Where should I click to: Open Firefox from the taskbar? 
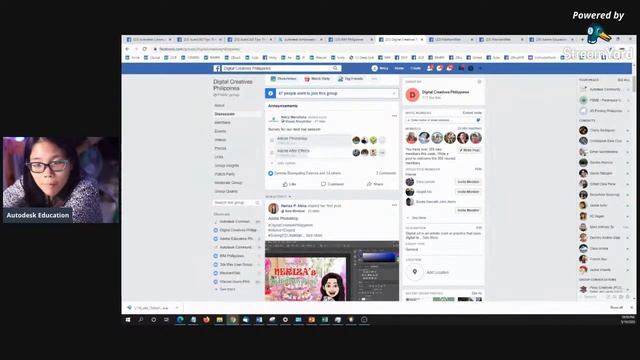click(207, 320)
